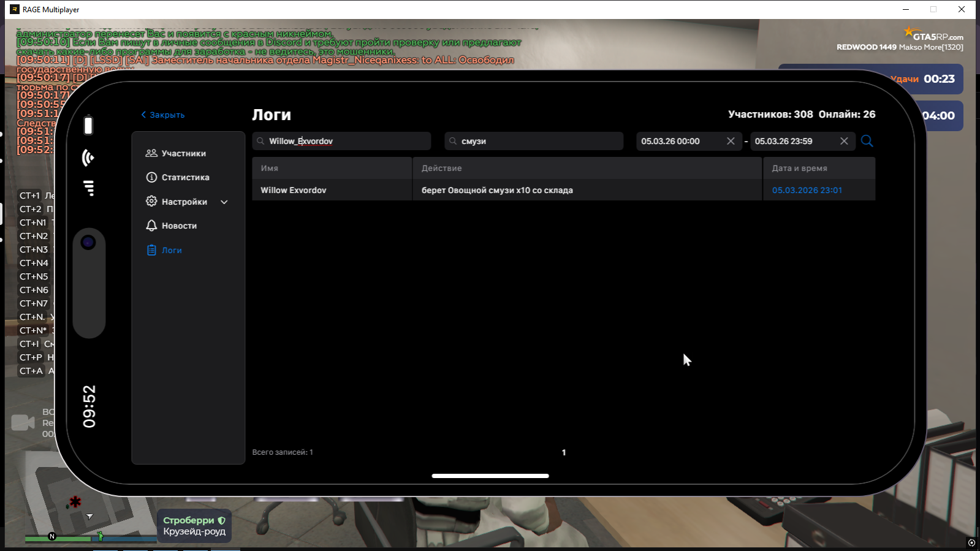Click the CT+N6 hotkey hint
Screen dimensions: 980x551
coord(34,290)
